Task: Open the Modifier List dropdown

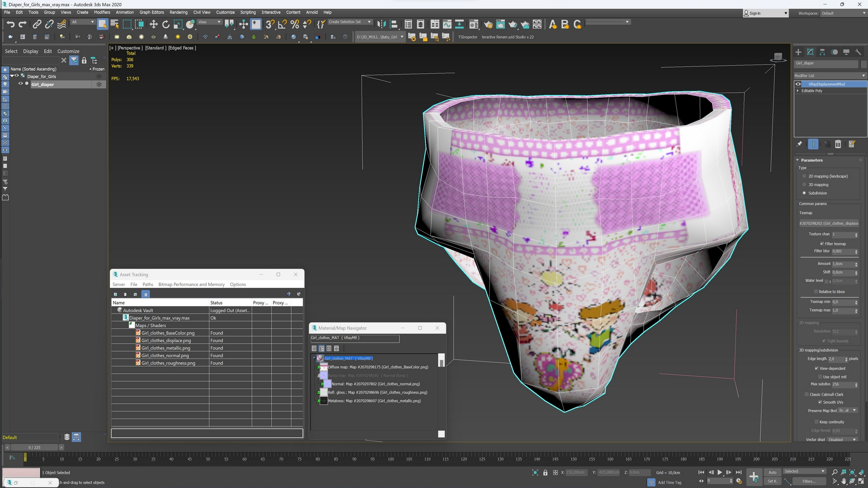Action: 830,76
